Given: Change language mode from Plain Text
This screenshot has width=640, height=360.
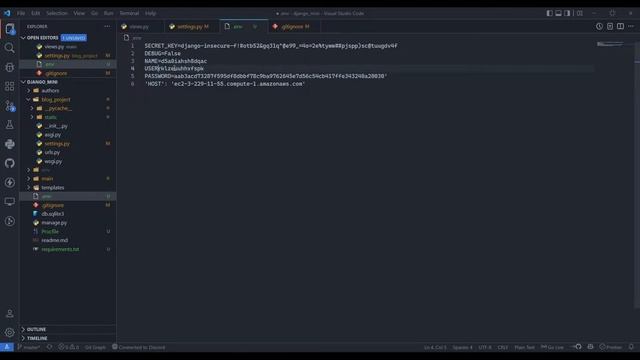Looking at the screenshot, I should point(524,347).
